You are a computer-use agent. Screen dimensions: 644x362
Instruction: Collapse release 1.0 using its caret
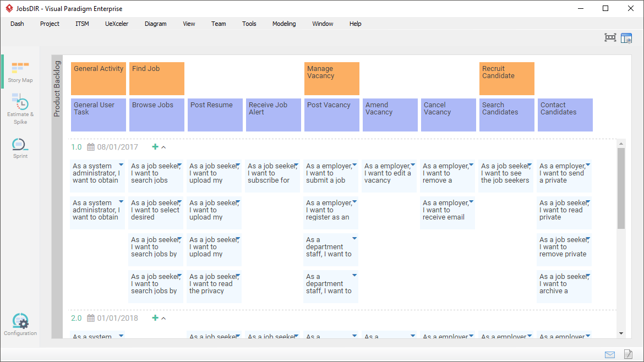163,147
